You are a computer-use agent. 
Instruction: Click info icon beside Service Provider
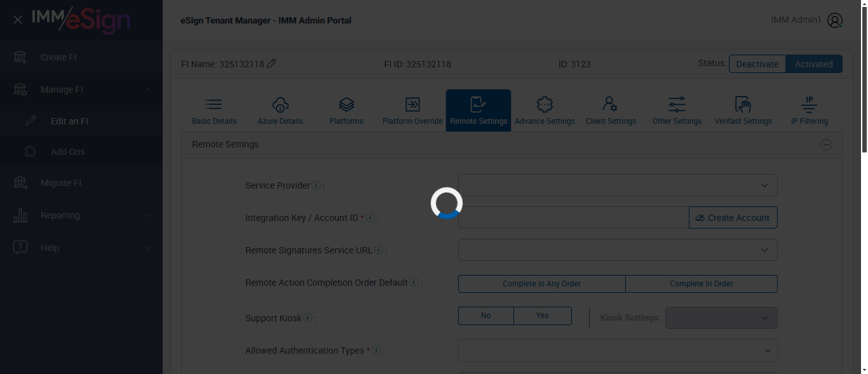click(x=316, y=185)
